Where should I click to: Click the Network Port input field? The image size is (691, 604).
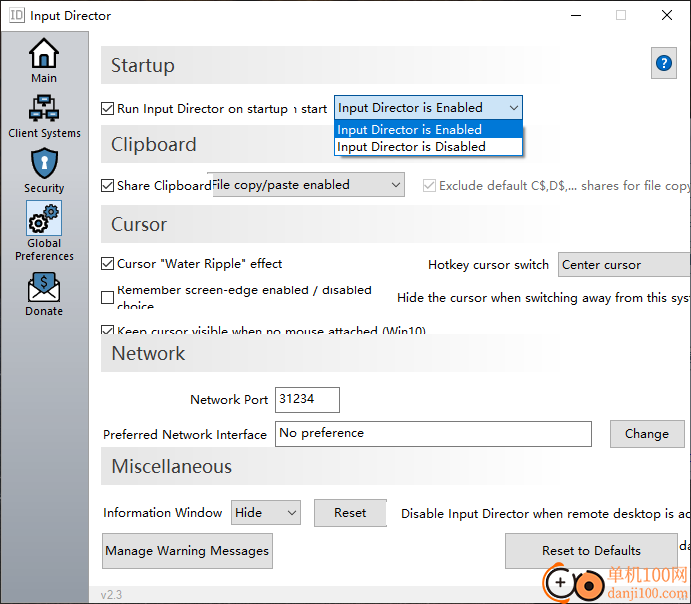point(307,400)
